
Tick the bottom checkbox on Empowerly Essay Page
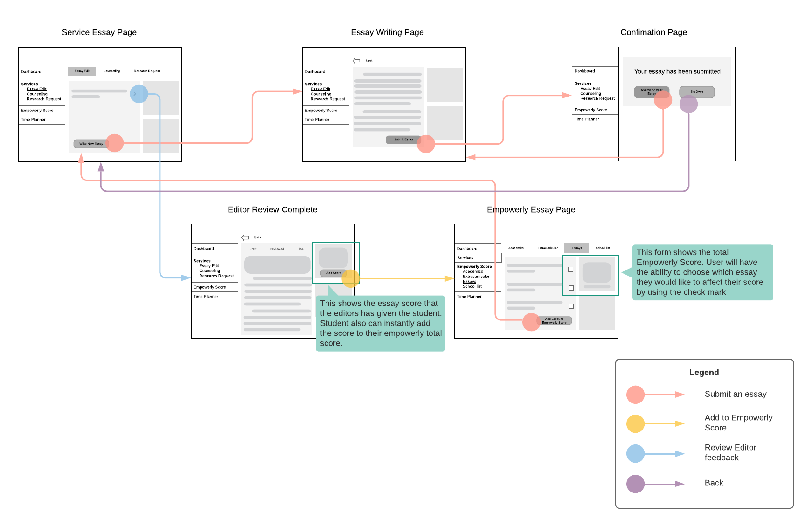pos(571,306)
